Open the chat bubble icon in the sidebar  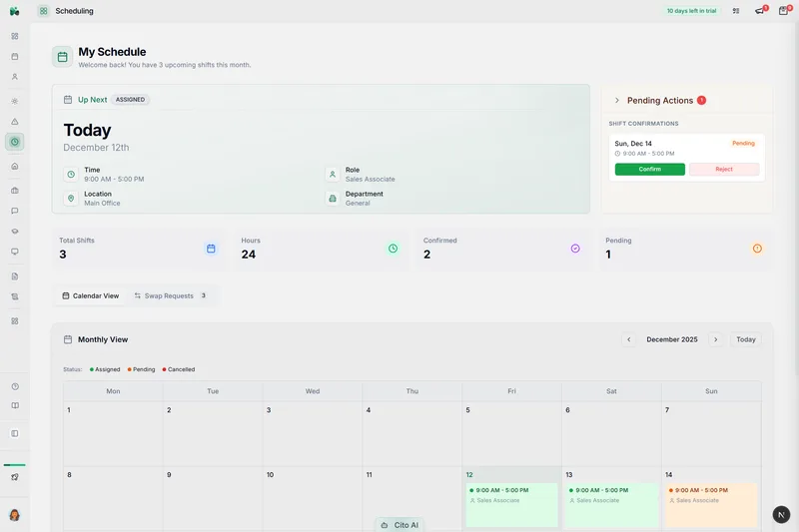click(15, 211)
